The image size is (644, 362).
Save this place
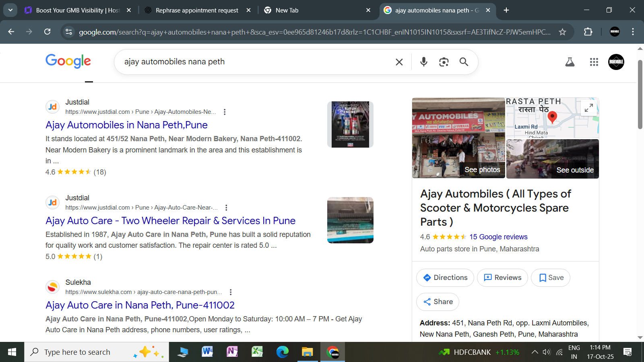point(551,278)
